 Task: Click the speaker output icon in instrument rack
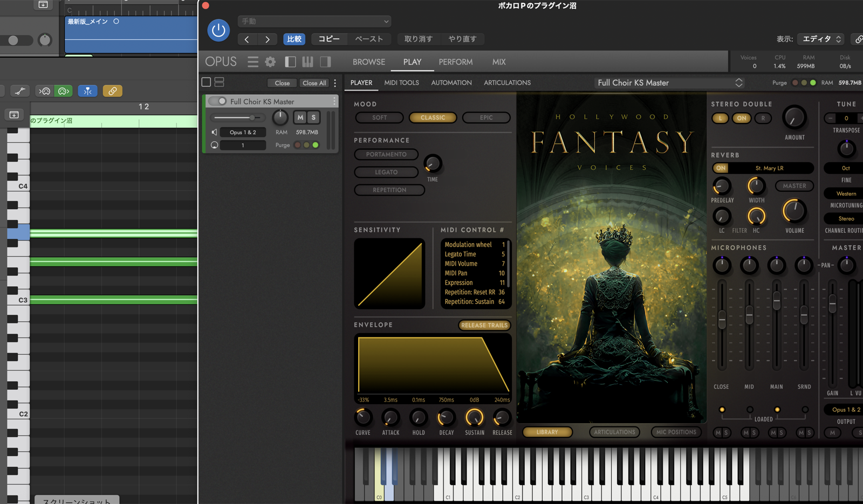click(214, 132)
